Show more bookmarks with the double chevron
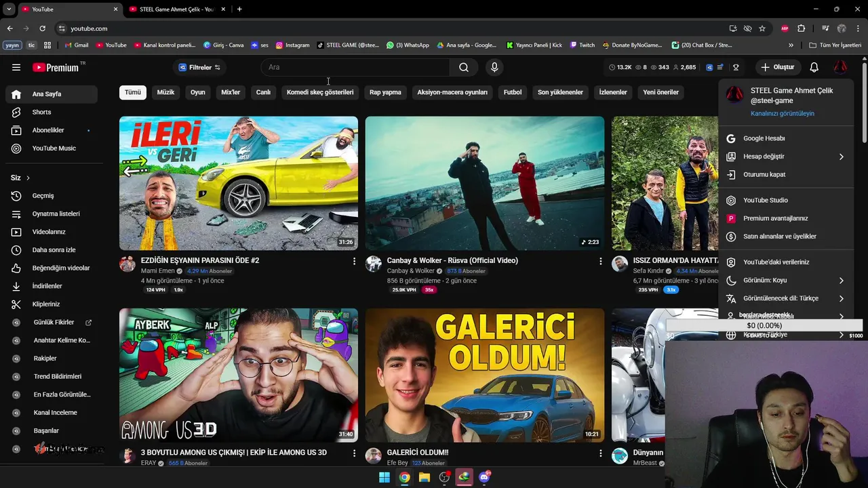This screenshot has width=868, height=488. pyautogui.click(x=791, y=45)
